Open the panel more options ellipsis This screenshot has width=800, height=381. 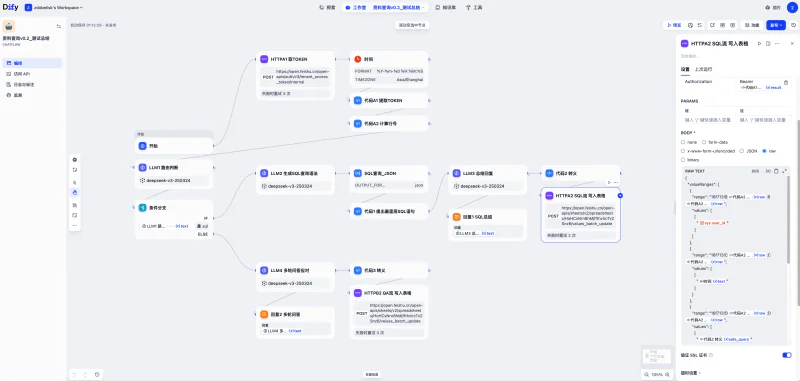[777, 44]
